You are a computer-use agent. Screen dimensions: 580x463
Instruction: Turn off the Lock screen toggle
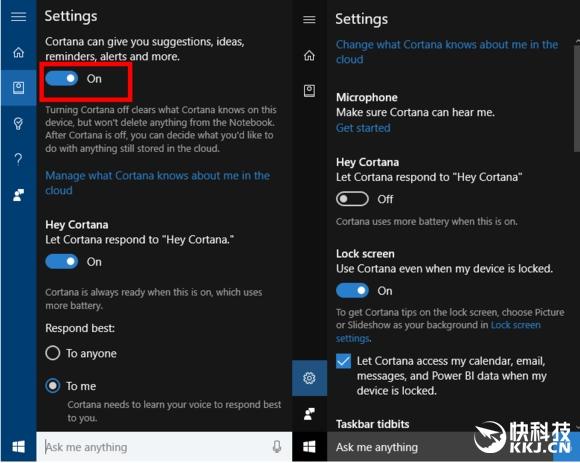click(352, 290)
